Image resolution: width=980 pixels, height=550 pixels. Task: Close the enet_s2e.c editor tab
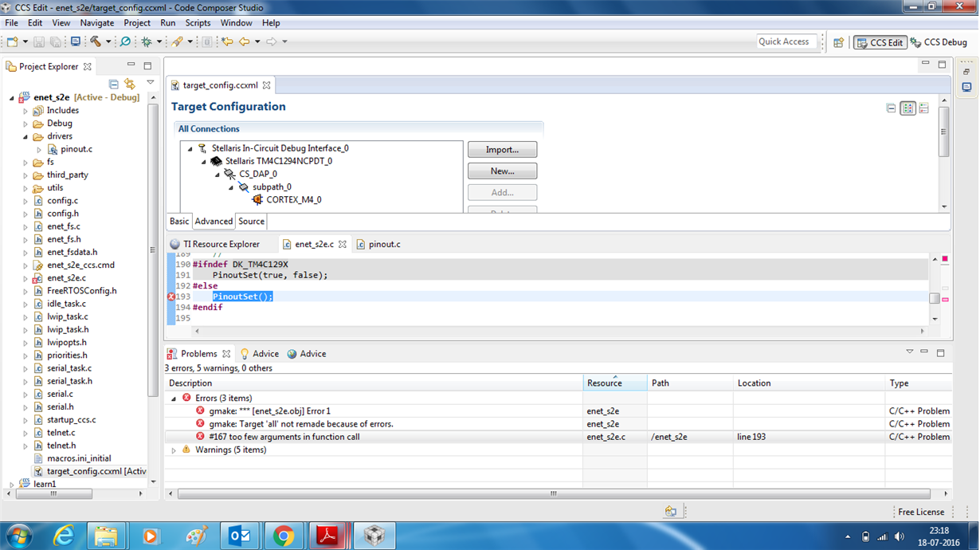click(343, 244)
